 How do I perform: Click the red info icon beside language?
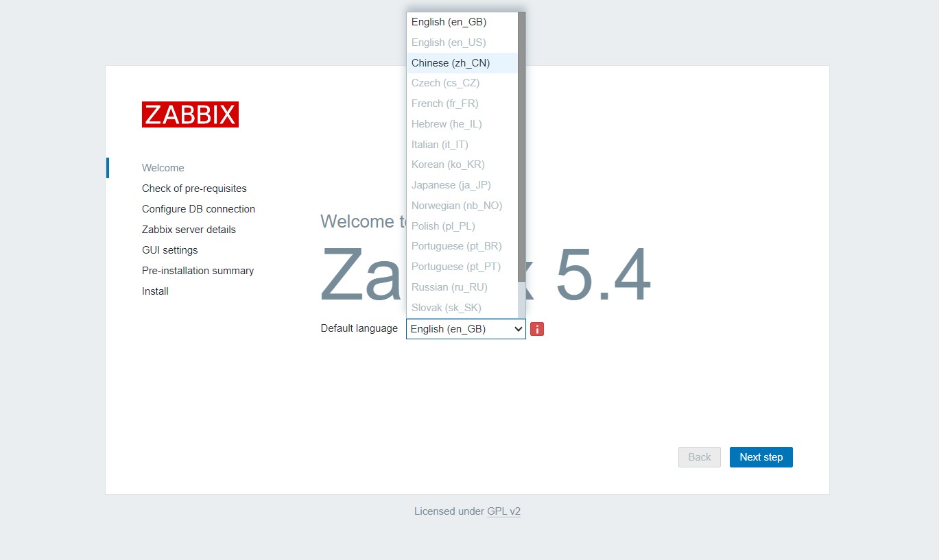(537, 329)
